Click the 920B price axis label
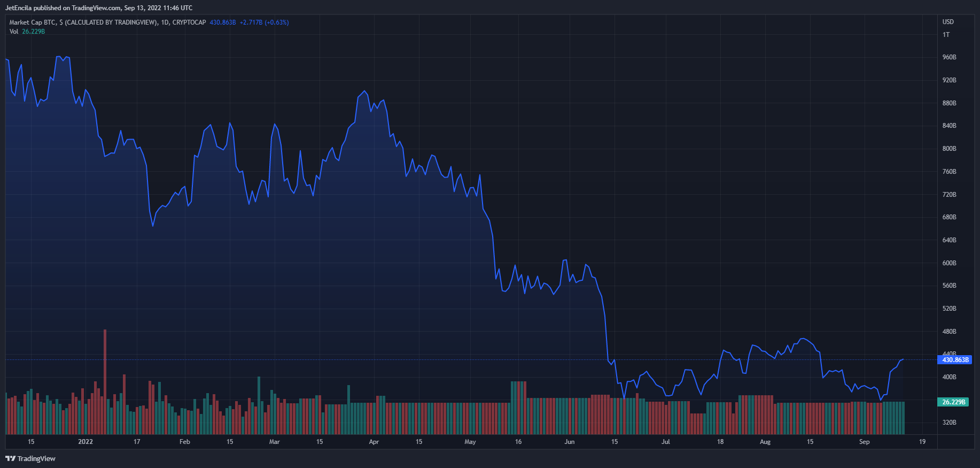 pyautogui.click(x=949, y=80)
